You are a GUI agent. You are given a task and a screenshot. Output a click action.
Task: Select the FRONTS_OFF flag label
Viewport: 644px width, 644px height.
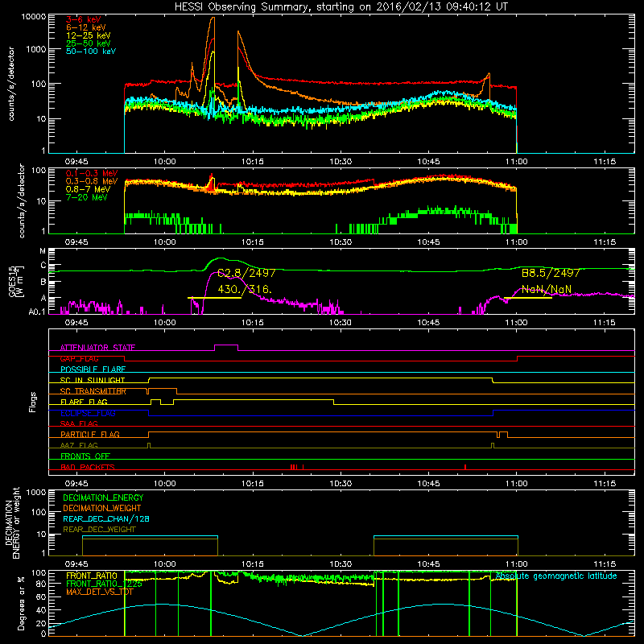[85, 456]
